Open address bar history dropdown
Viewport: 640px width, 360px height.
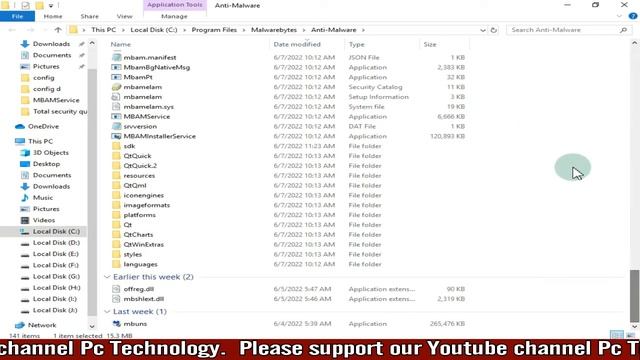pyautogui.click(x=482, y=30)
